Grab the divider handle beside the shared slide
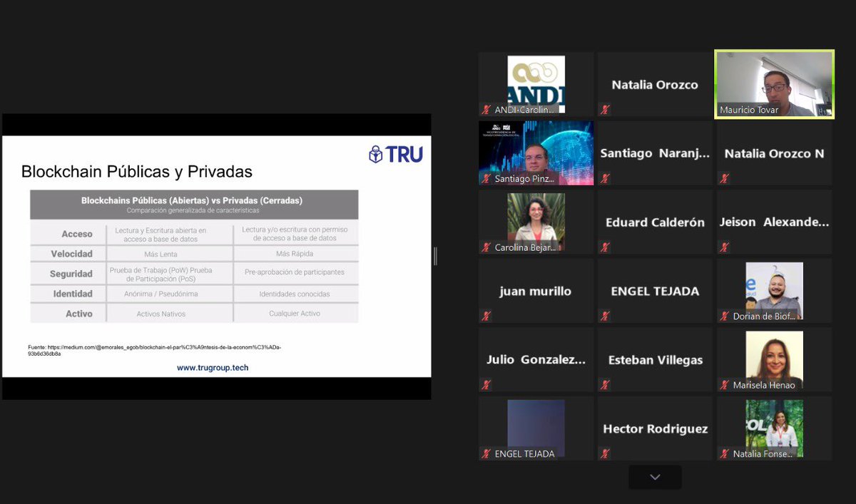 click(435, 257)
